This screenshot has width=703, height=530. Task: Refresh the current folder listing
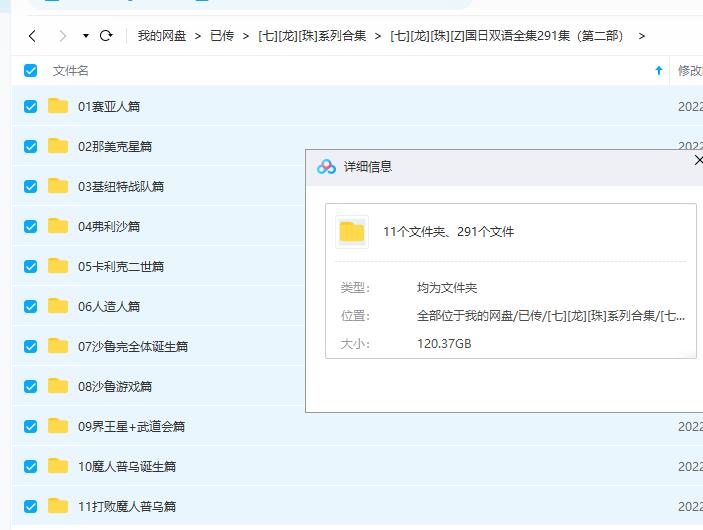[106, 36]
